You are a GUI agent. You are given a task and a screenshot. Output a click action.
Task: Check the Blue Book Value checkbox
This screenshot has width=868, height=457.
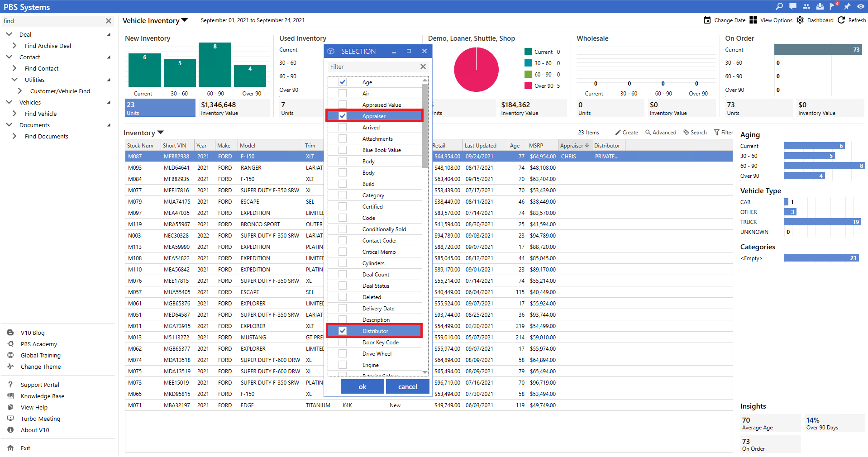click(343, 150)
